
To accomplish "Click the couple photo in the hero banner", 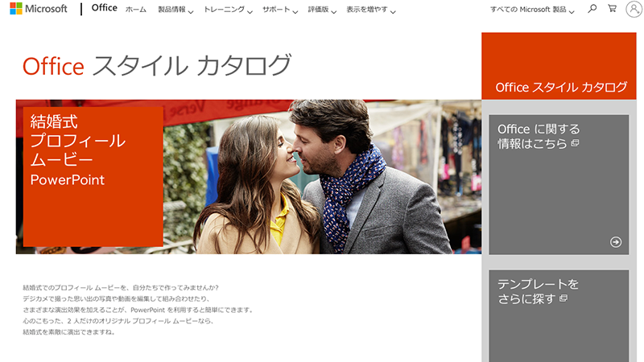I will point(322,177).
